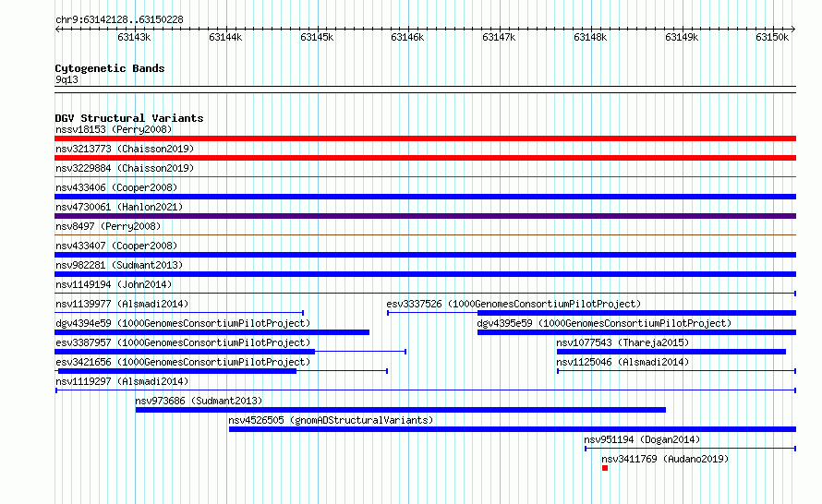The image size is (822, 504).
Task: Open nsv951194 (Dogan2014) variant label
Action: [642, 439]
